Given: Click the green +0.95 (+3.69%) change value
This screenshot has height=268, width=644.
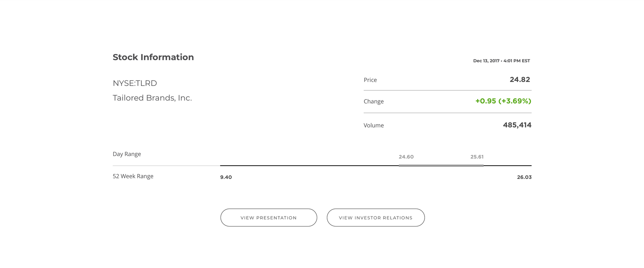Looking at the screenshot, I should [503, 101].
